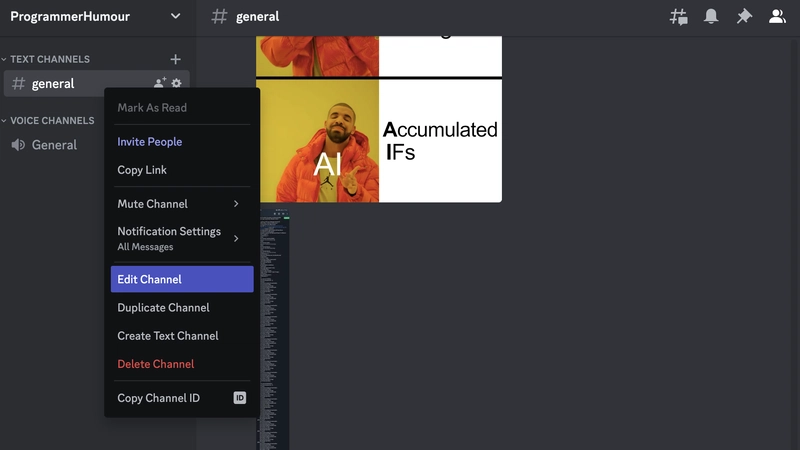Open general channel settings gear
This screenshot has width=800, height=450.
click(177, 83)
